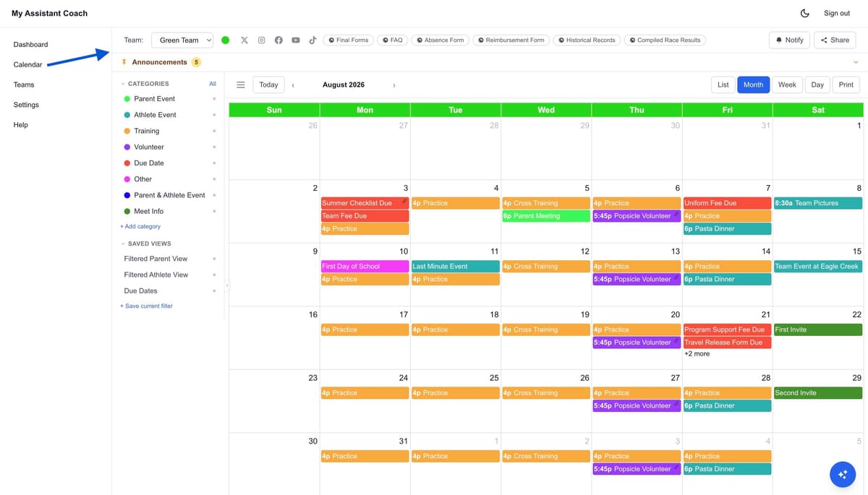Open Calendar in the left navigation
868x495 pixels.
click(x=27, y=65)
